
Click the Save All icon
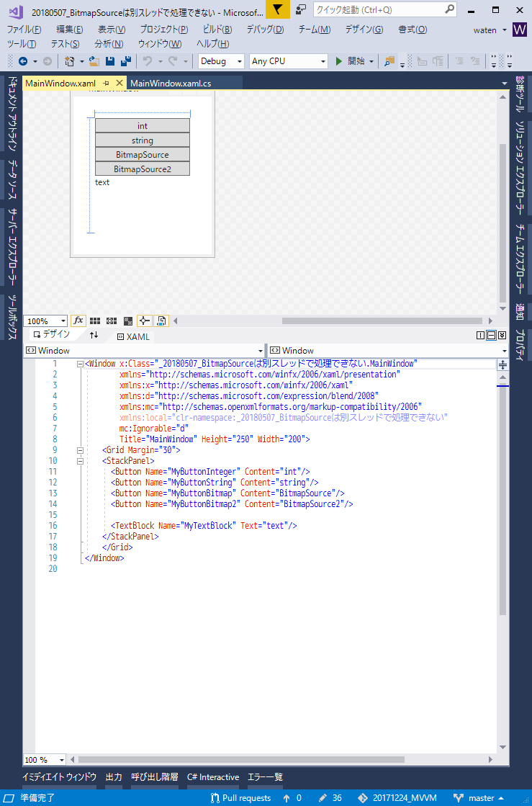(x=126, y=61)
